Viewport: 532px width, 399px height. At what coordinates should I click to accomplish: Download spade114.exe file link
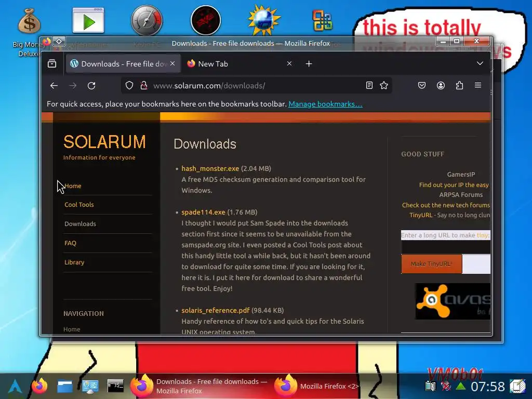(203, 212)
